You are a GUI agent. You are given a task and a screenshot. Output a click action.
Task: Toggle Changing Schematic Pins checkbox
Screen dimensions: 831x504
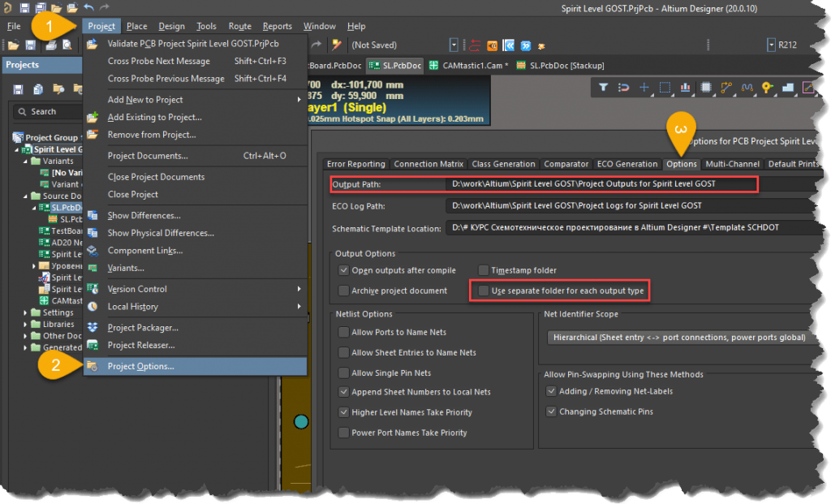click(x=551, y=411)
